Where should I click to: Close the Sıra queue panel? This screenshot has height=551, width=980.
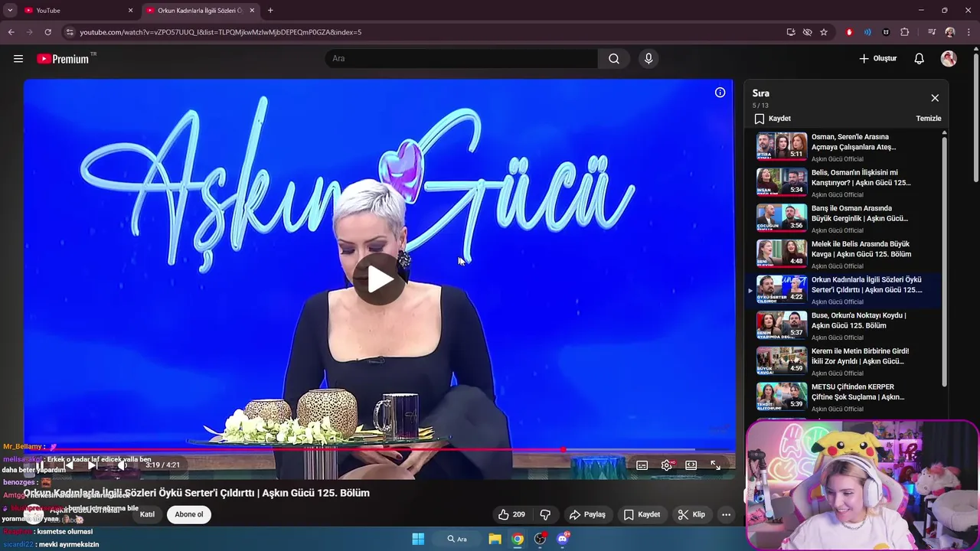[935, 98]
